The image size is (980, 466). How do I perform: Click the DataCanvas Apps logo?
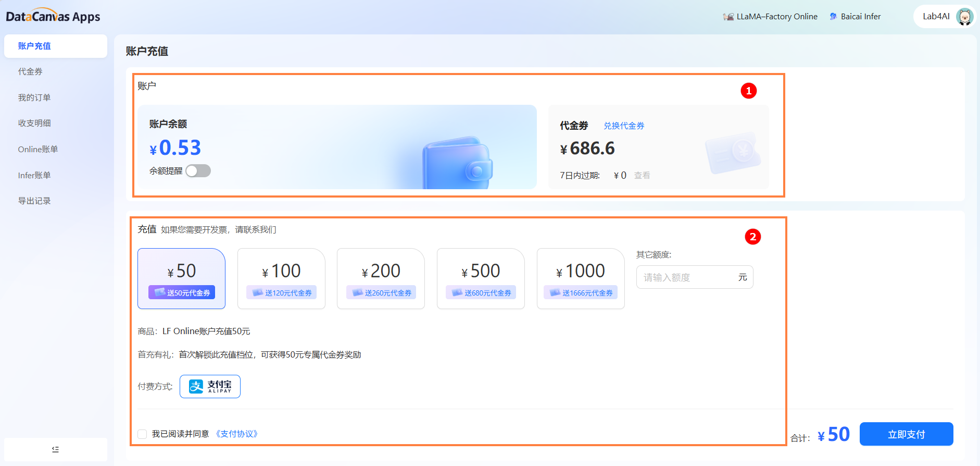pos(53,16)
